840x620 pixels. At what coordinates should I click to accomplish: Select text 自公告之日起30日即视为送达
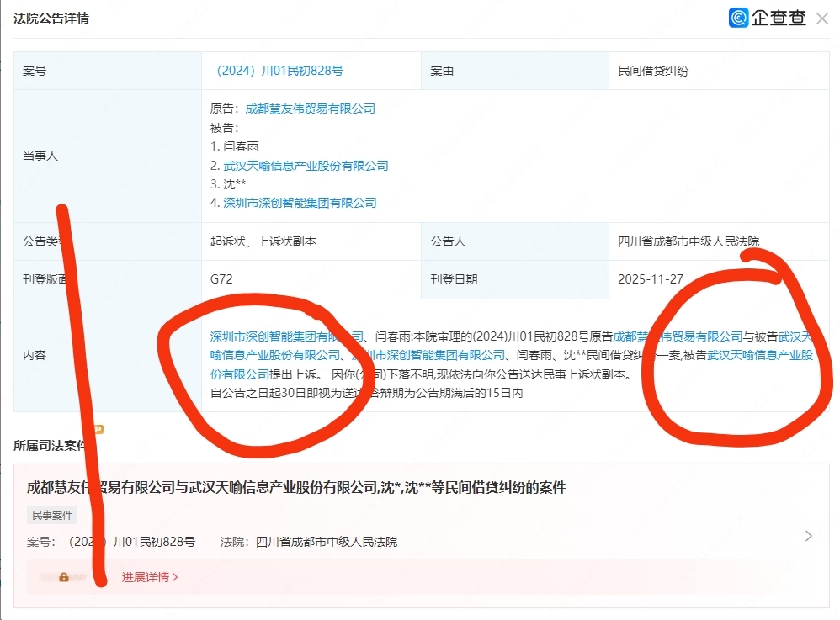point(290,393)
